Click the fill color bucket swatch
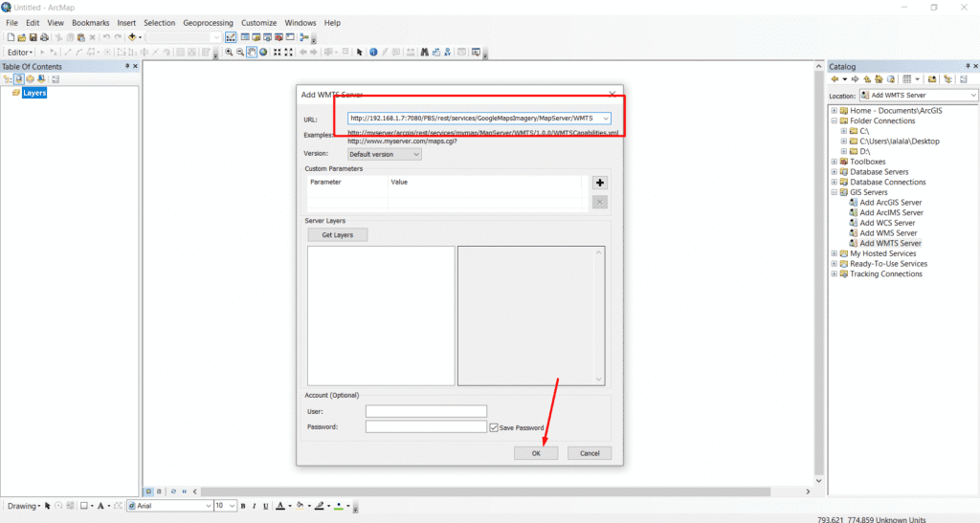This screenshot has height=523, width=980. click(x=300, y=506)
